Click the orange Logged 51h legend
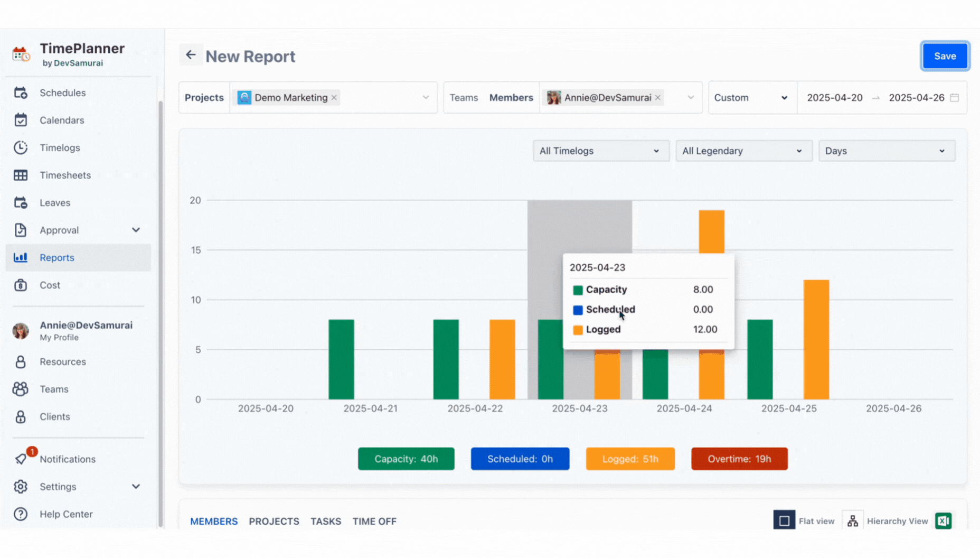 [x=630, y=459]
